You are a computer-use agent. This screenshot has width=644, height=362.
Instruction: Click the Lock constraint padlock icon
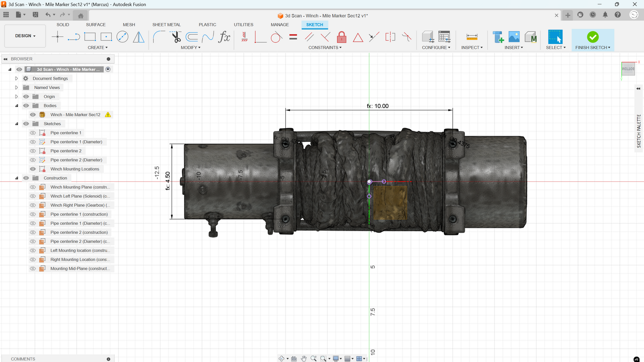(x=341, y=37)
